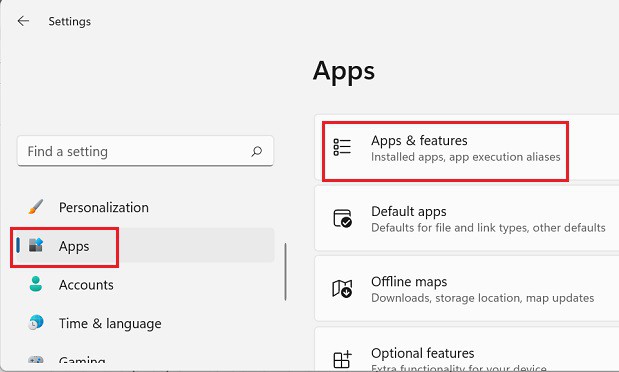The image size is (619, 372).
Task: Click the sidebar vertical scrollbar
Action: [285, 272]
